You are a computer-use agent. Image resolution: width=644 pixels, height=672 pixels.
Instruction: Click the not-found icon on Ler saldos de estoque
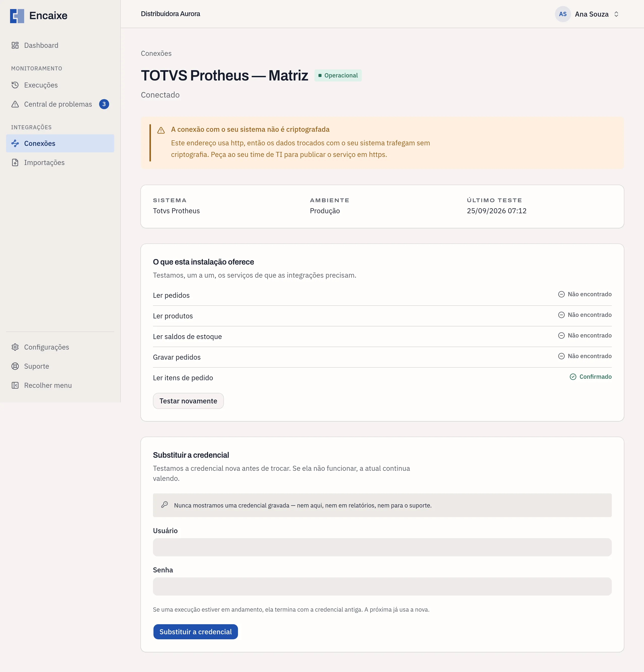click(561, 336)
